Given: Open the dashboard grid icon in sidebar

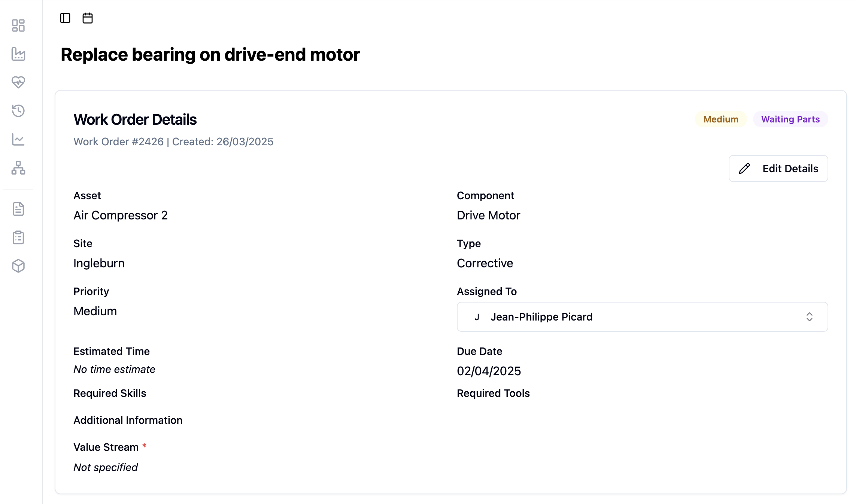Looking at the screenshot, I should coord(18,25).
